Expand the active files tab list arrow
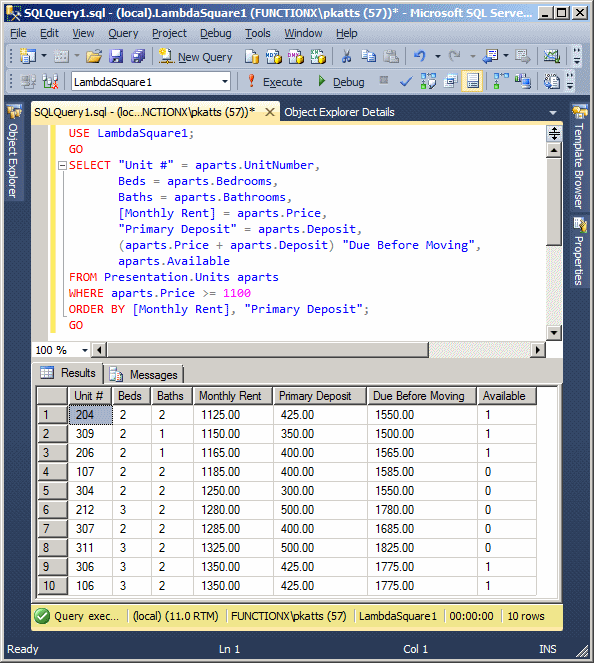 [x=553, y=113]
